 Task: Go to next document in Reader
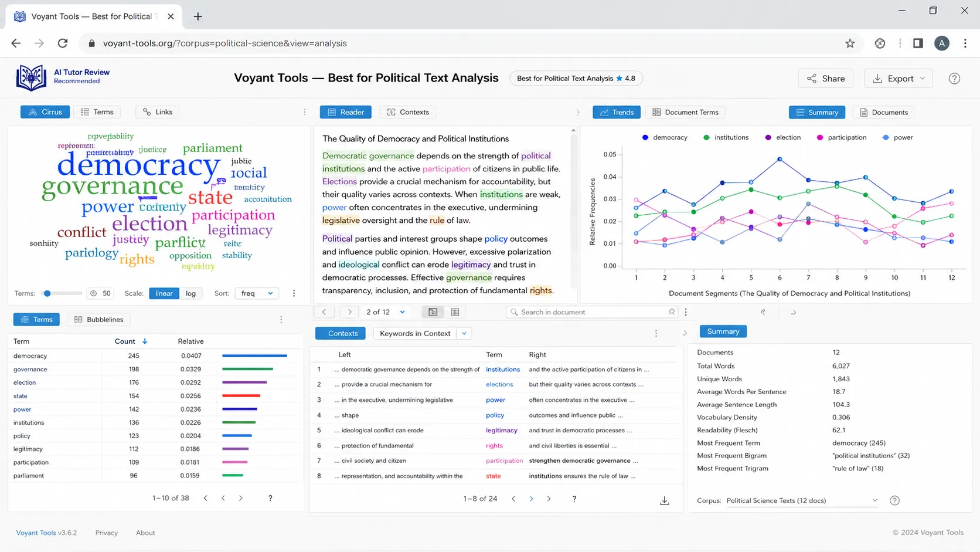pyautogui.click(x=350, y=312)
